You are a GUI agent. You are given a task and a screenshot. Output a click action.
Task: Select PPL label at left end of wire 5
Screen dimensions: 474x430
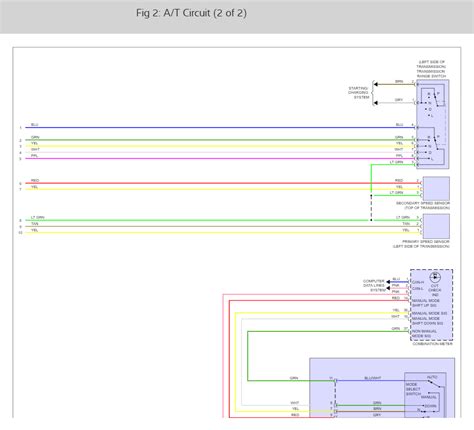34,156
